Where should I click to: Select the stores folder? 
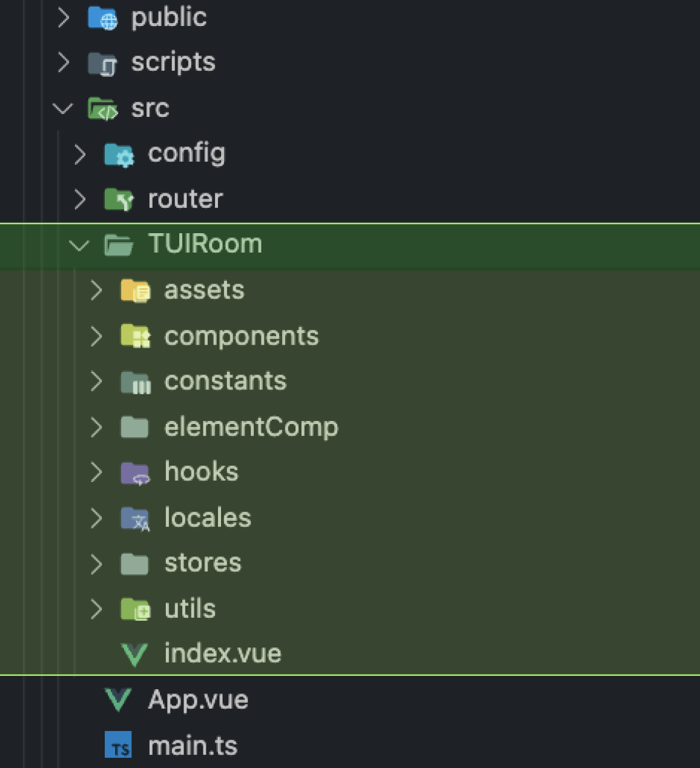[x=203, y=563]
